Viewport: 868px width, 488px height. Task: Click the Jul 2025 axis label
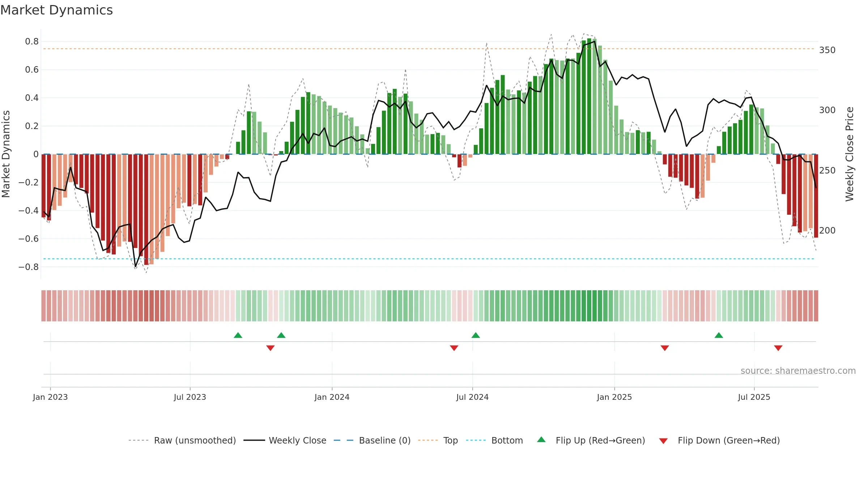[754, 397]
